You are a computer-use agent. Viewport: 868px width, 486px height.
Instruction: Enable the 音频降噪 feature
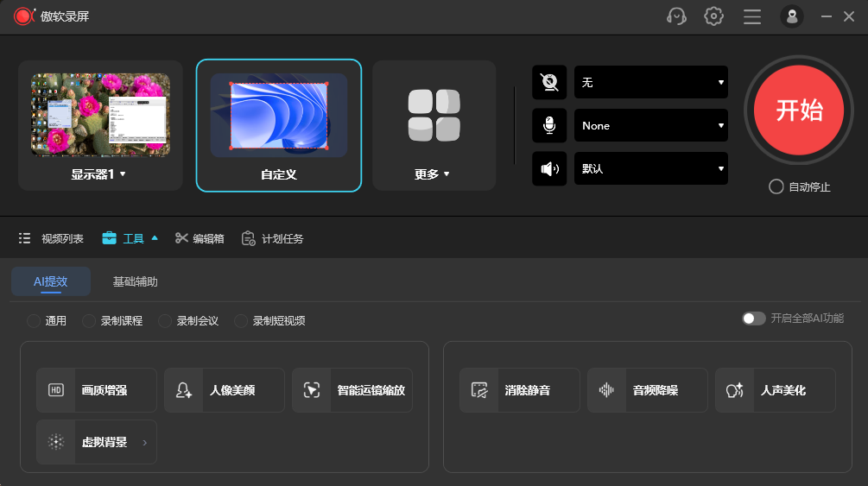[x=648, y=390]
